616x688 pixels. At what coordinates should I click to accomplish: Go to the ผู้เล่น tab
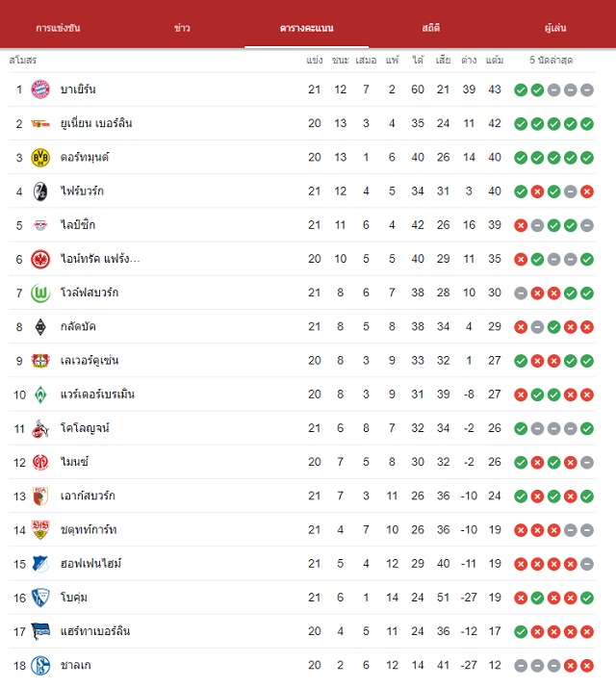coord(555,28)
